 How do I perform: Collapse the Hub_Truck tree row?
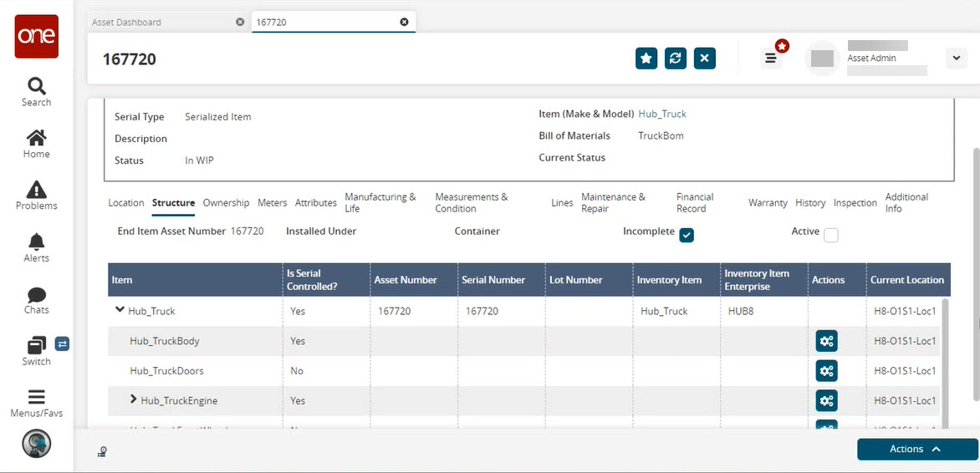(x=120, y=310)
